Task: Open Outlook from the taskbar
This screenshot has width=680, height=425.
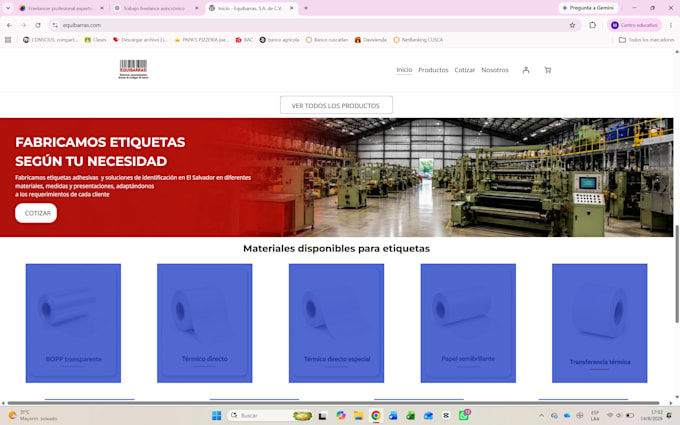Action: 428,415
